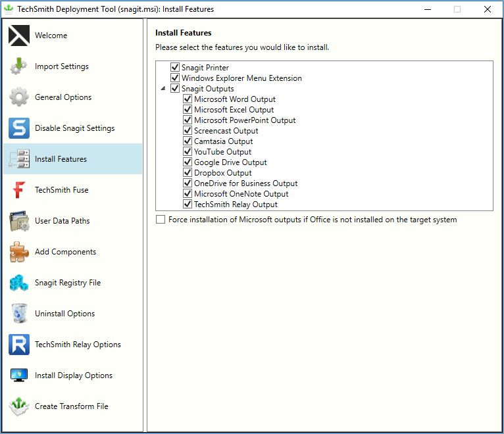Uncheck Microsoft Word Output
Image resolution: width=504 pixels, height=434 pixels.
pos(188,99)
